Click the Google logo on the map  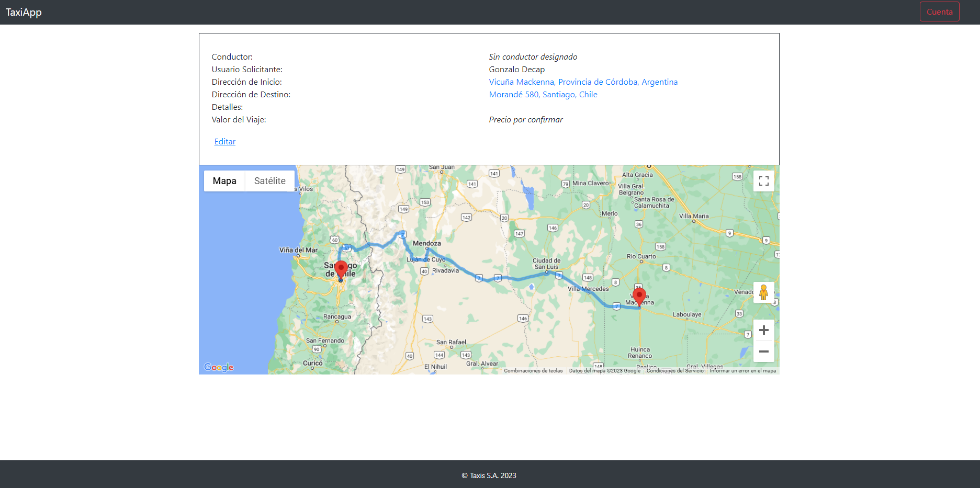(x=219, y=367)
